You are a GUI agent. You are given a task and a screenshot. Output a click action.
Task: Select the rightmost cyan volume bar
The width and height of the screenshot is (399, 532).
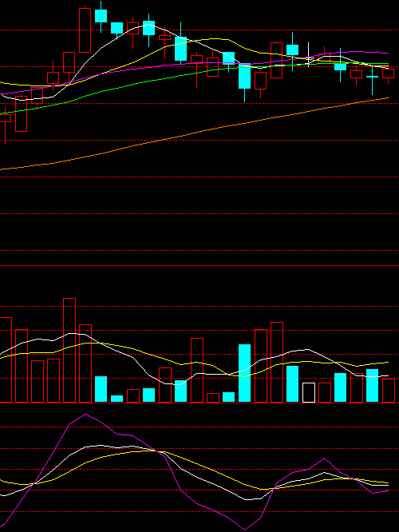coord(372,386)
